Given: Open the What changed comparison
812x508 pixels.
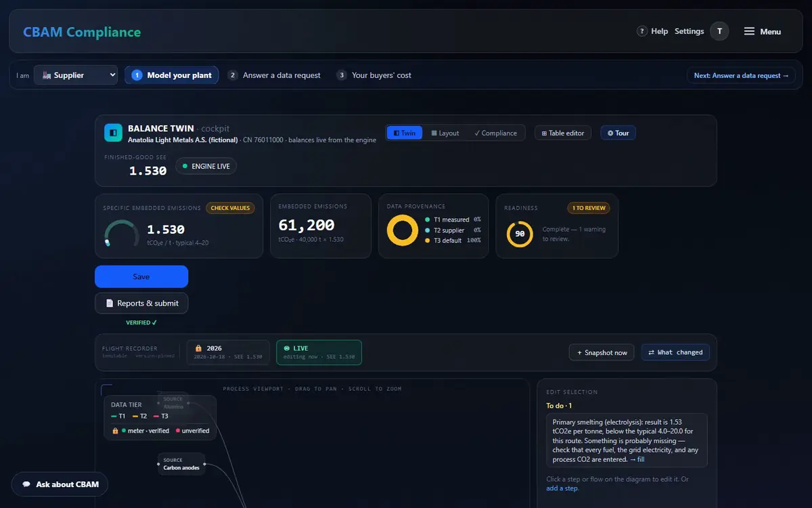Looking at the screenshot, I should [675, 352].
